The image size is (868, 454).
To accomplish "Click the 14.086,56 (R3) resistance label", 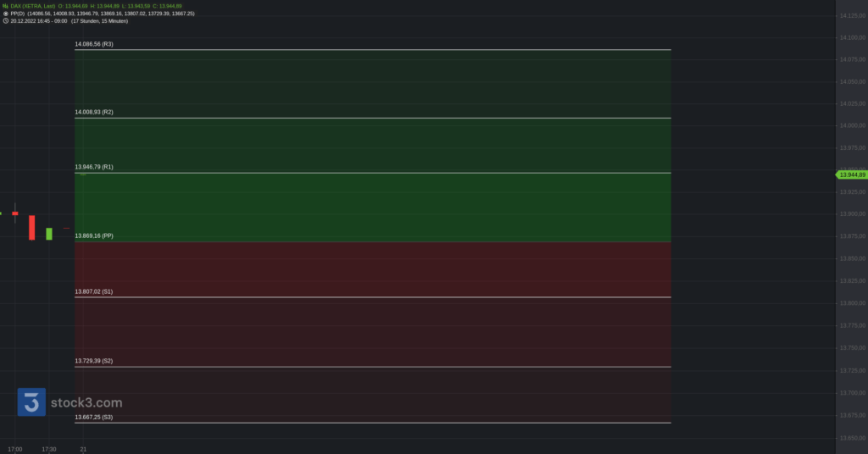I will click(x=93, y=43).
